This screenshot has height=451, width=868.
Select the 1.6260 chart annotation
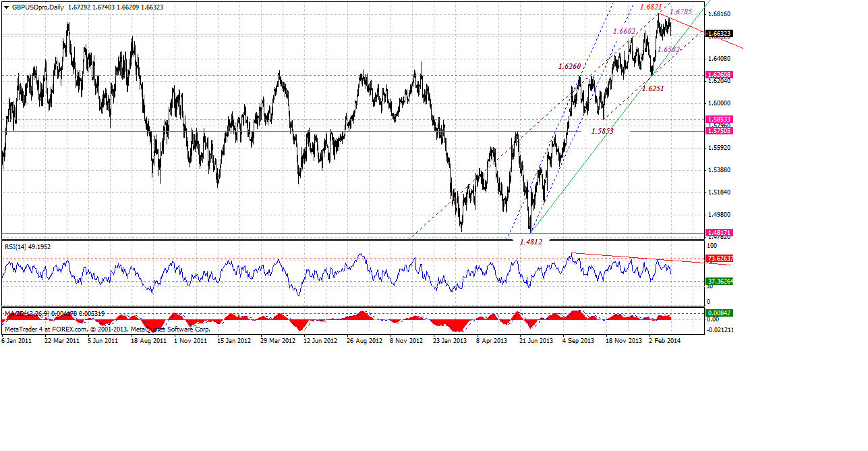coord(569,66)
